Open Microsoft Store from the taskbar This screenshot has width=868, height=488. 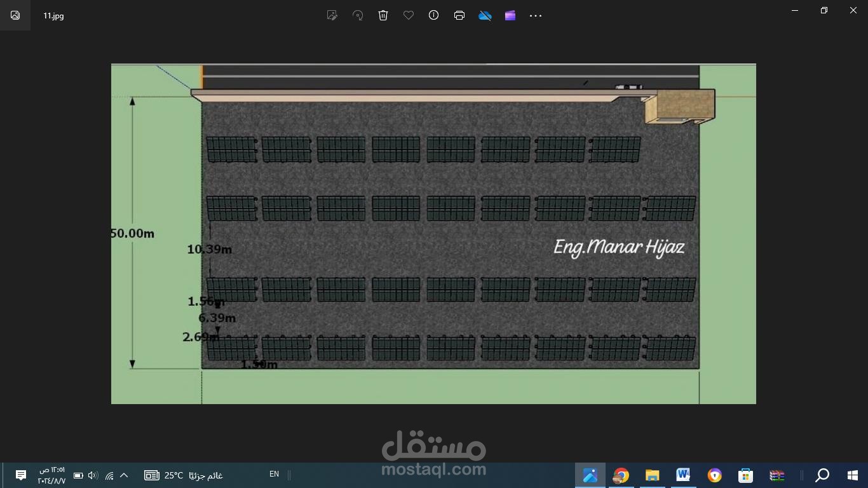pyautogui.click(x=745, y=475)
